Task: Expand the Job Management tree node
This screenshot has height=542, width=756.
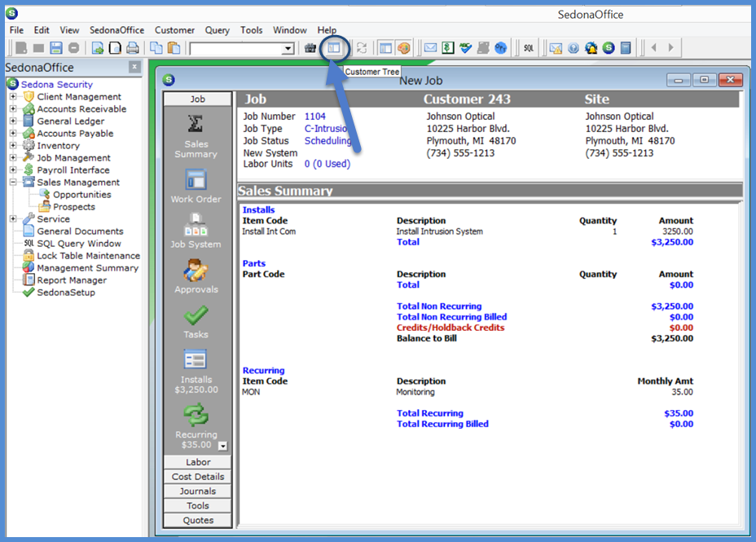Action: click(13, 157)
